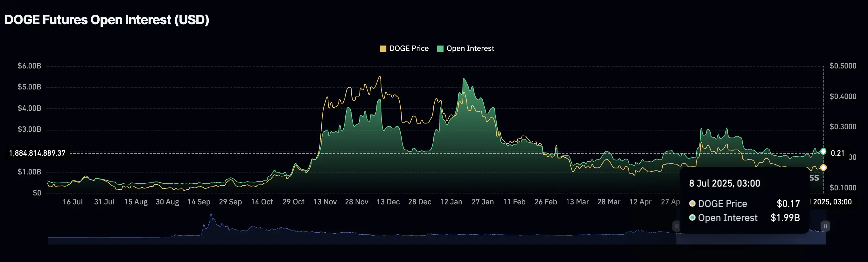This screenshot has height=262, width=868.
Task: Click the '14 Sep' date label
Action: pos(199,202)
